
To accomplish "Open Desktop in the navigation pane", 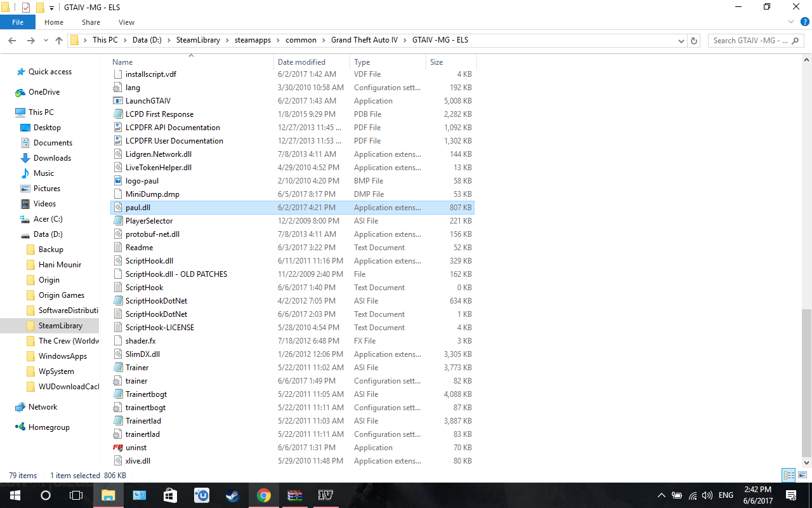I will pos(47,128).
